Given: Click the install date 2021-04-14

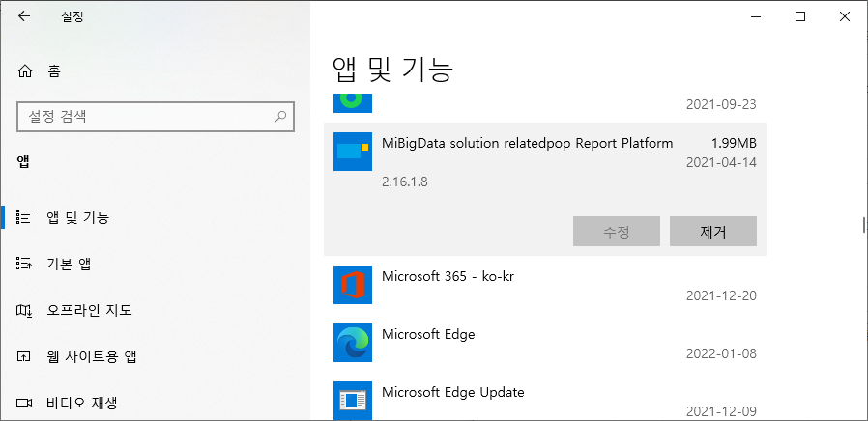Looking at the screenshot, I should pos(721,162).
